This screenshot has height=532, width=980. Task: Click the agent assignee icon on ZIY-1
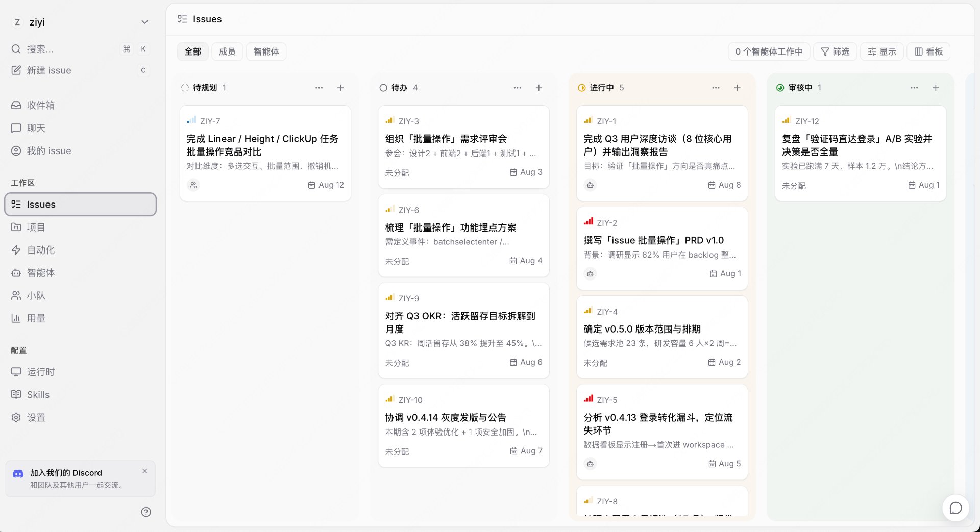click(x=590, y=185)
